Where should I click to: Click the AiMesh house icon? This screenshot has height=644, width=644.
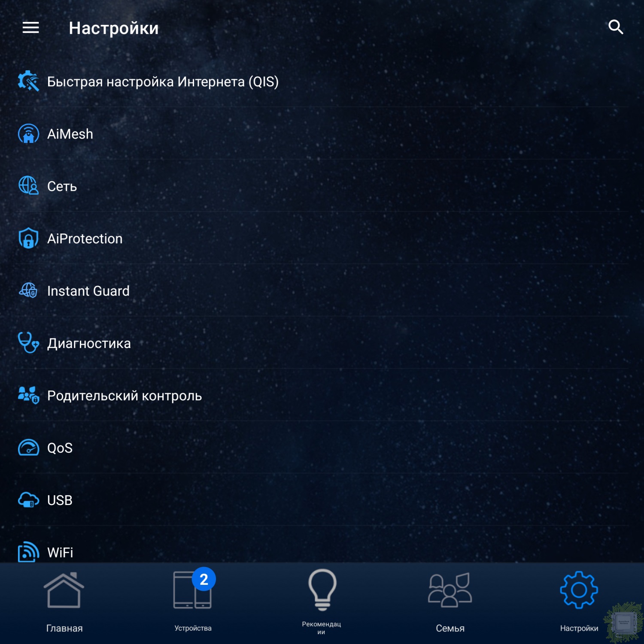[28, 134]
